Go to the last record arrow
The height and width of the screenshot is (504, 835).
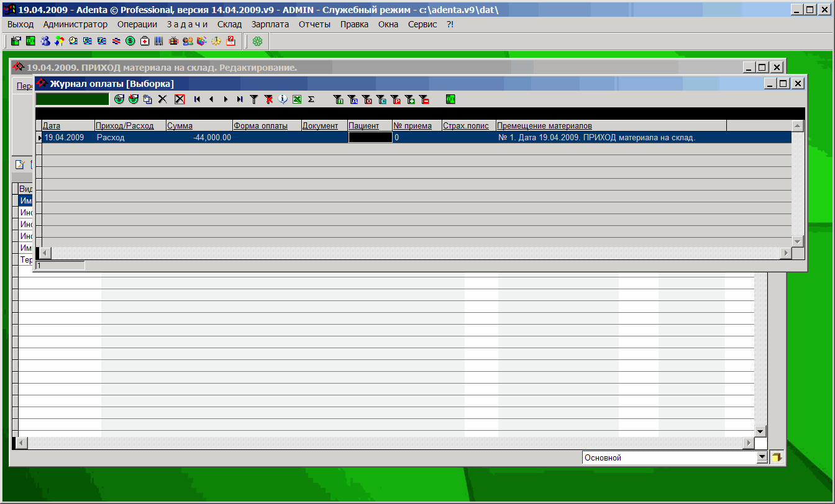point(240,99)
